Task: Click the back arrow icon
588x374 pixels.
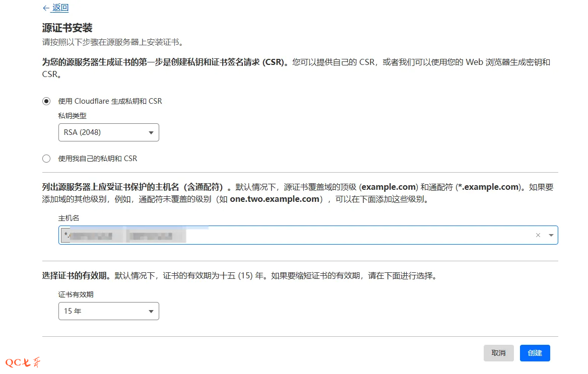Action: pos(46,8)
